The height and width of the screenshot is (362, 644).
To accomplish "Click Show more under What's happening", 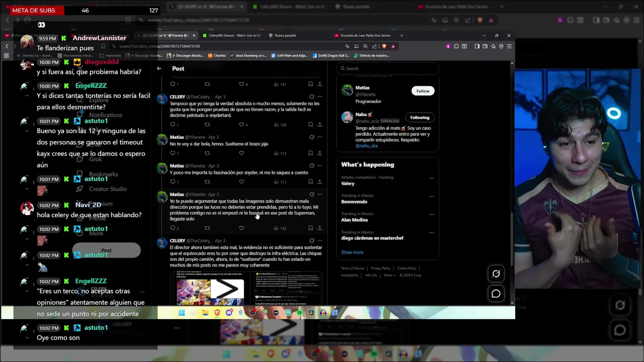I will coord(352,252).
